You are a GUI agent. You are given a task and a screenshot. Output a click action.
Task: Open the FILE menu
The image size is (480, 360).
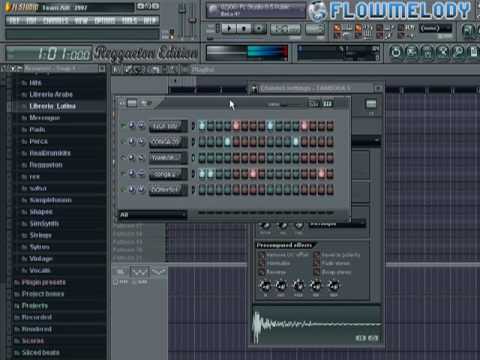point(14,21)
